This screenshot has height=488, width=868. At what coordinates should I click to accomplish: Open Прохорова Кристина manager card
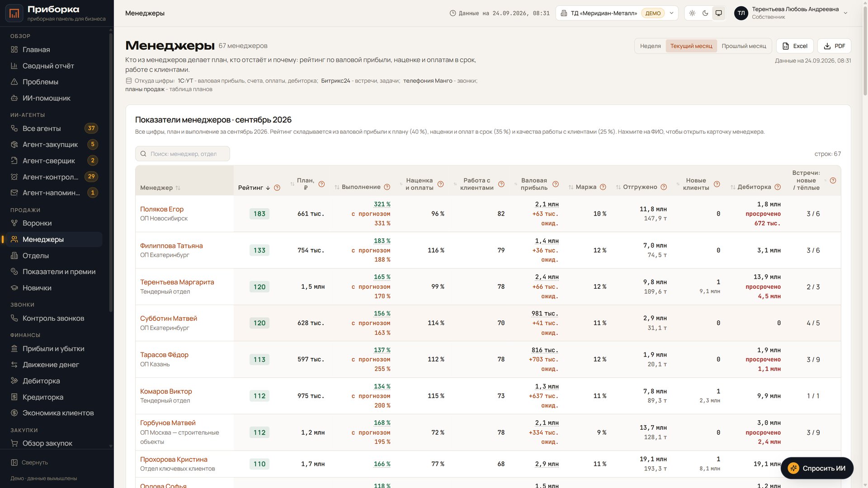pyautogui.click(x=174, y=460)
